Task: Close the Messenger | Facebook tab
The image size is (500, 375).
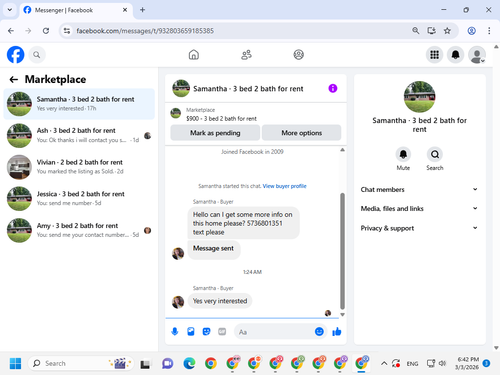Action: [x=125, y=10]
